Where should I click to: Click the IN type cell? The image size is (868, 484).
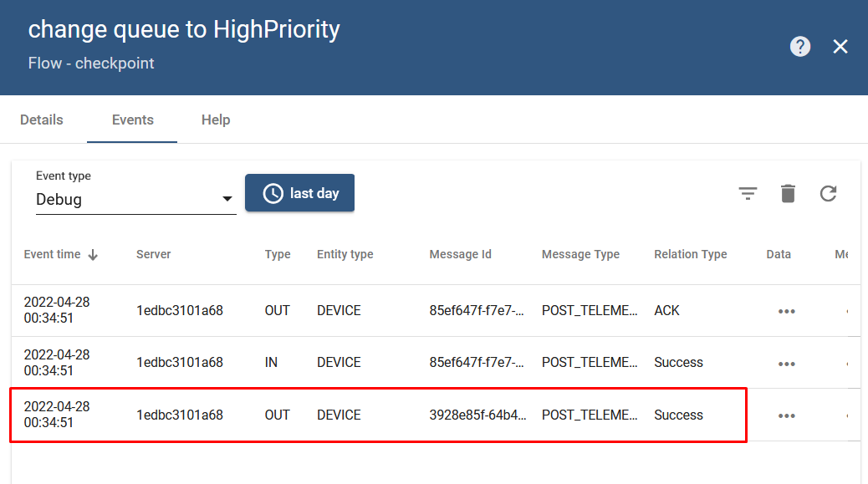pyautogui.click(x=271, y=362)
